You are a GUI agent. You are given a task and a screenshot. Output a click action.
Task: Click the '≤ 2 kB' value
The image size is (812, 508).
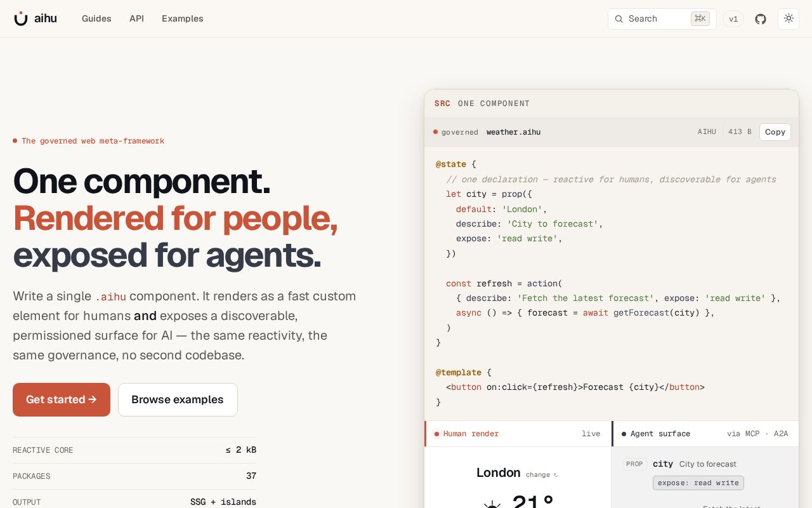coord(241,450)
